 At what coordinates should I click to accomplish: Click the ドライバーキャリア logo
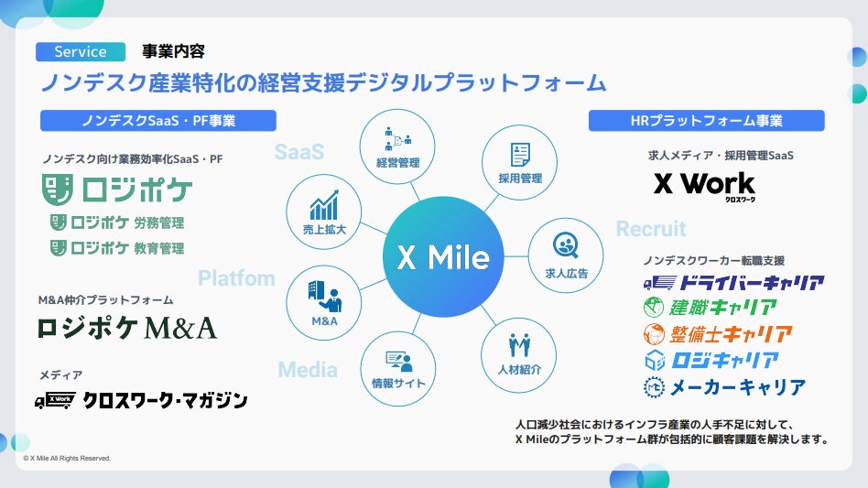pos(734,283)
